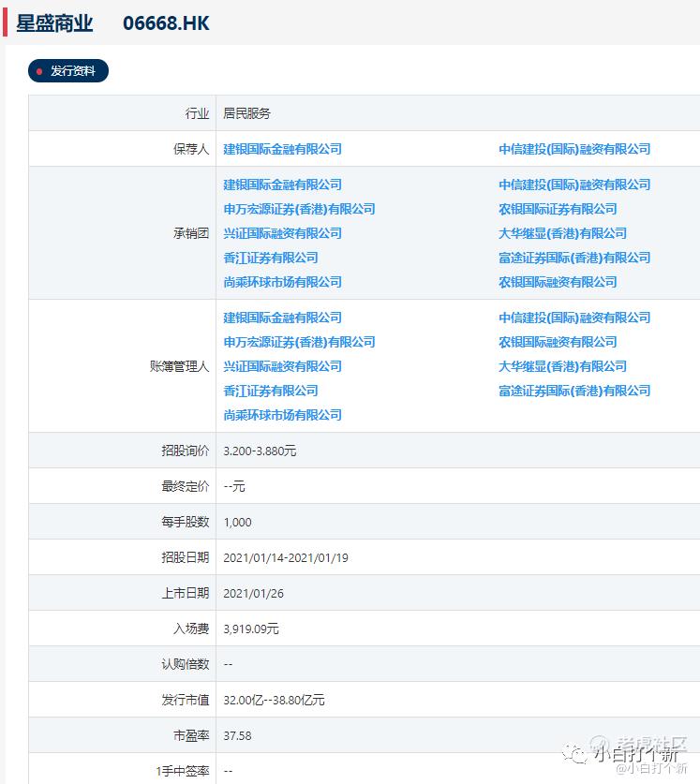Click the 行业 row label
The width and height of the screenshot is (700, 784).
pyautogui.click(x=197, y=113)
